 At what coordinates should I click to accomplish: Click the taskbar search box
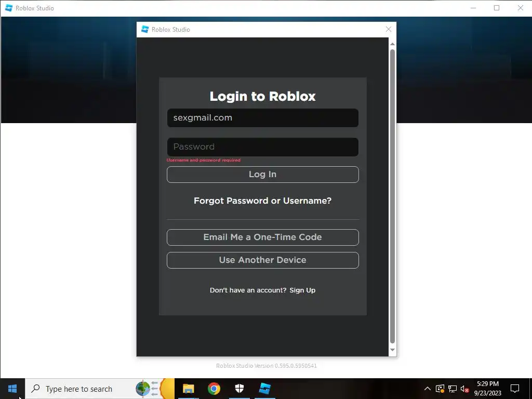click(100, 389)
